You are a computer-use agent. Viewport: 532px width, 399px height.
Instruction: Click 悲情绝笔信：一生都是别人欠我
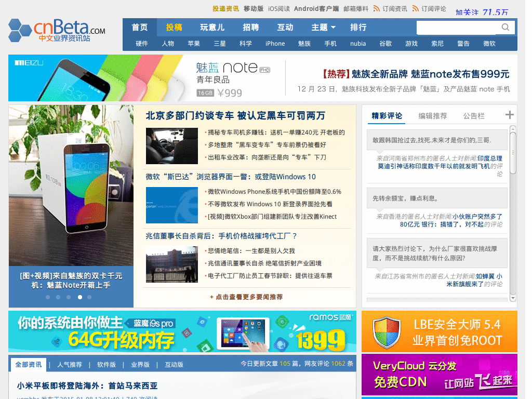(251, 251)
